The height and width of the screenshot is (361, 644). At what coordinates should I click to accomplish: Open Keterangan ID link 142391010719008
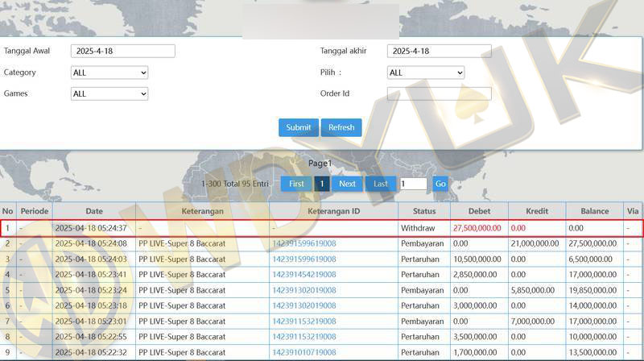[303, 352]
